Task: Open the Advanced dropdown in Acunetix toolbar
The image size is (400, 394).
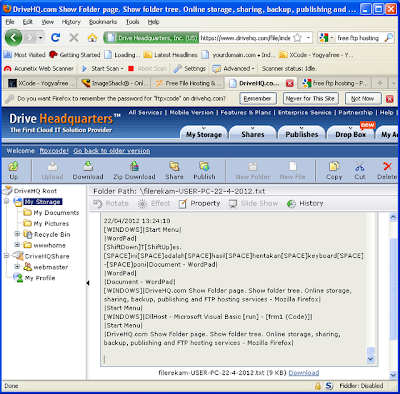Action: [253, 69]
